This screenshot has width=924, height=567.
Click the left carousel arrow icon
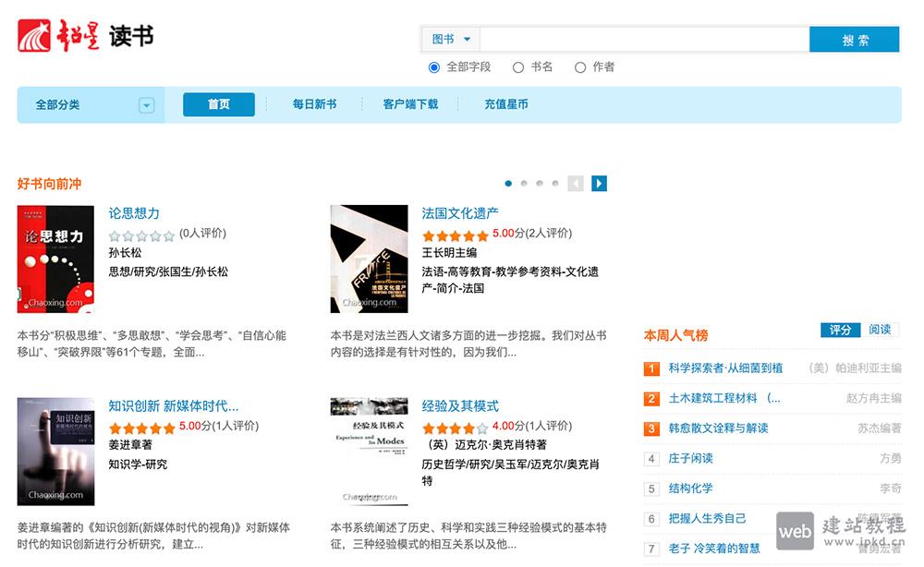pos(576,184)
